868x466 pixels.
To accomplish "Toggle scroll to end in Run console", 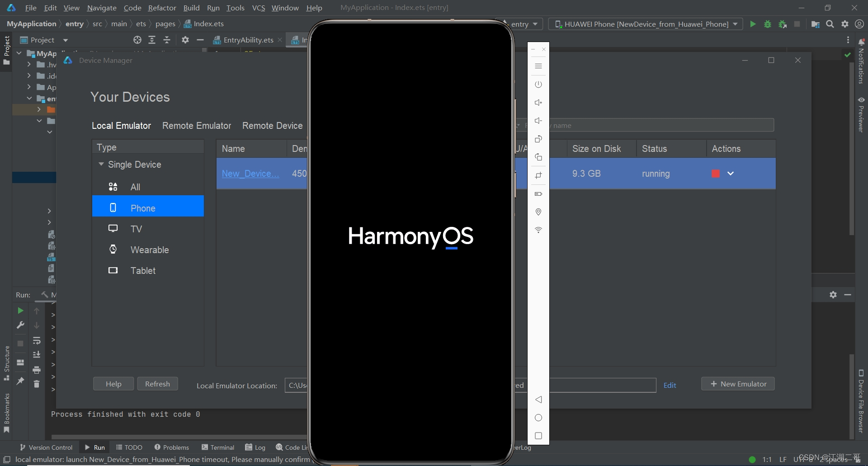I will click(x=37, y=354).
